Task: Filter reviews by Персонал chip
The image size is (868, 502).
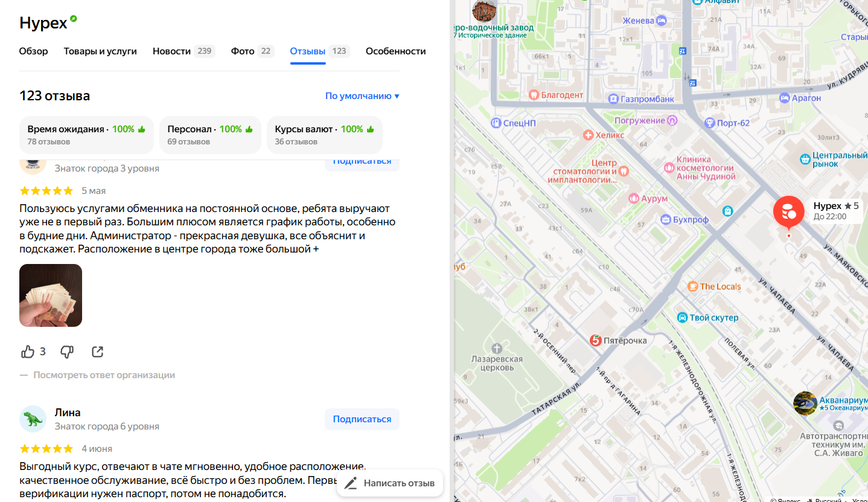Action: [210, 135]
